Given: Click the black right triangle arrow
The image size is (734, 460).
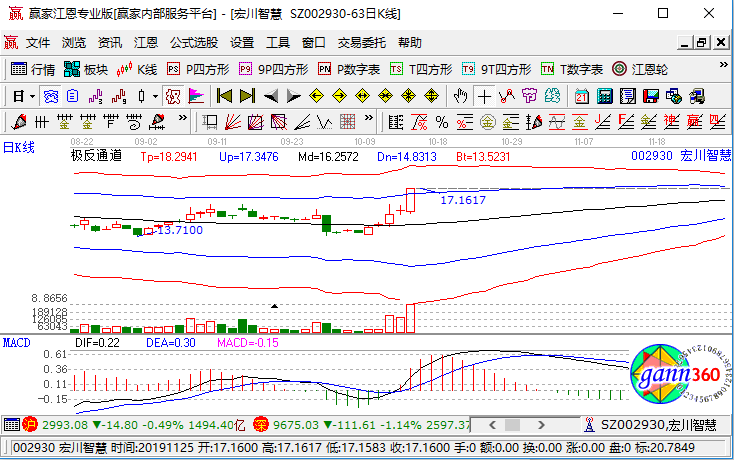Looking at the screenshot, I should pyautogui.click(x=294, y=96).
